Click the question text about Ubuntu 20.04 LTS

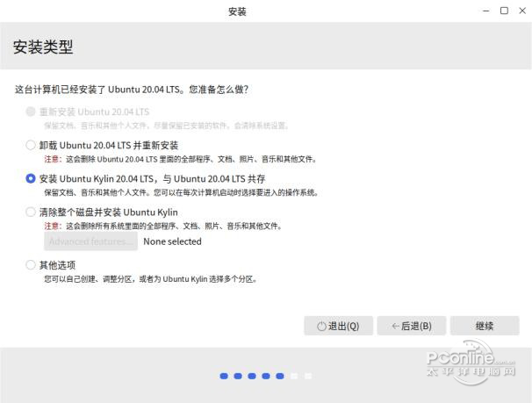pos(132,90)
